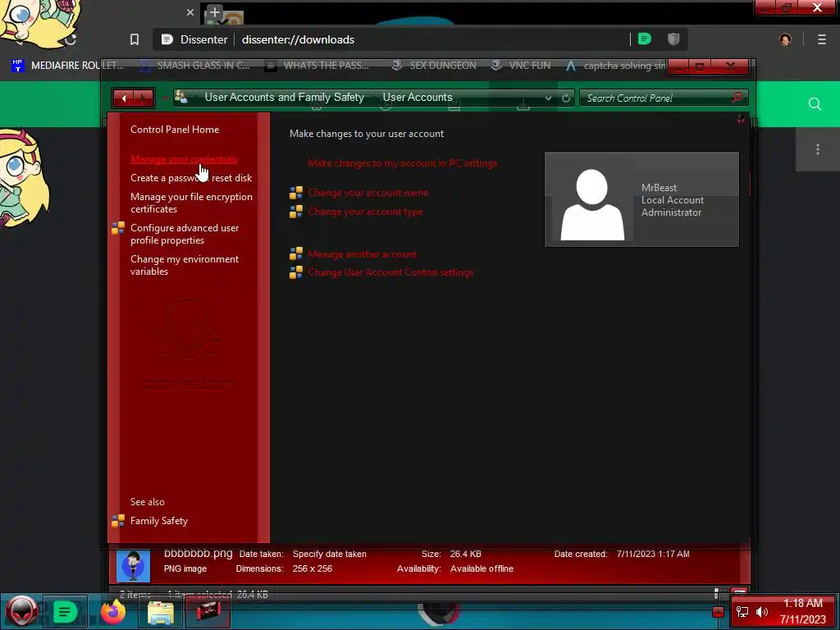Click the volume speaker icon in the tray
The width and height of the screenshot is (840, 630).
pyautogui.click(x=762, y=611)
